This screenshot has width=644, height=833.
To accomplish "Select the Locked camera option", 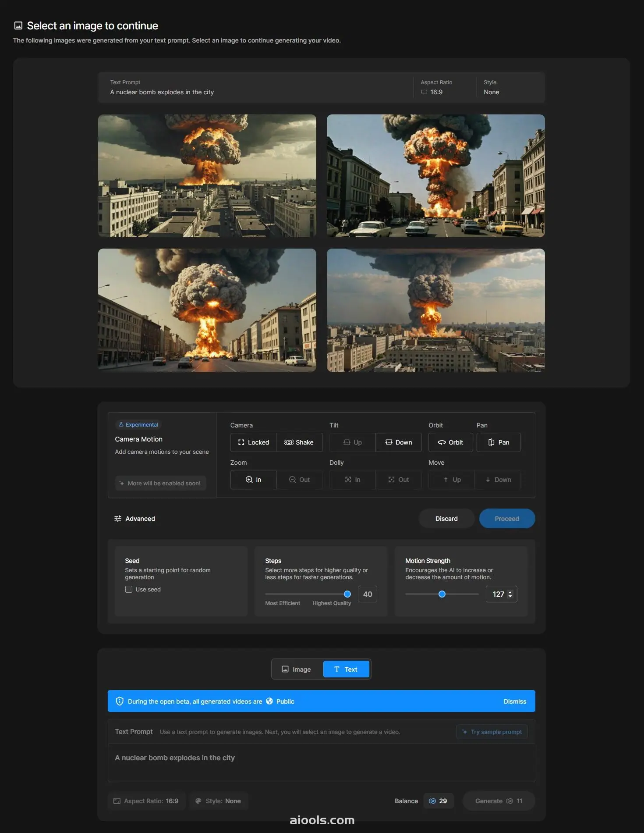I will [254, 442].
